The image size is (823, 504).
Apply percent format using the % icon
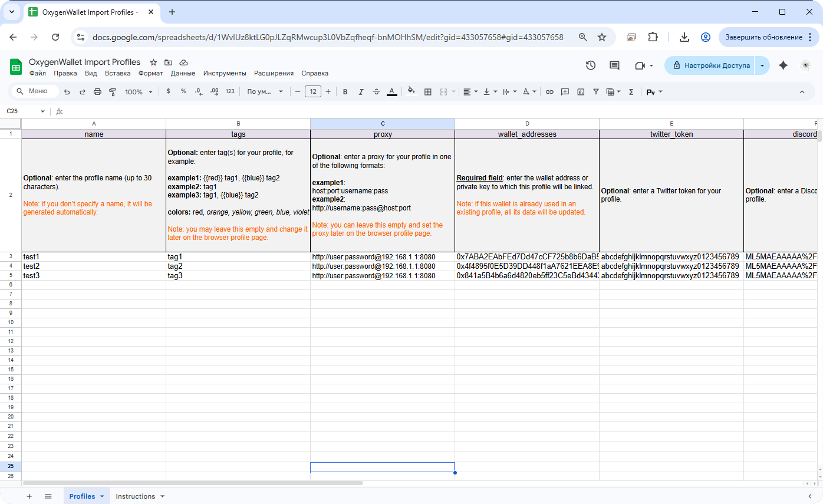[183, 91]
